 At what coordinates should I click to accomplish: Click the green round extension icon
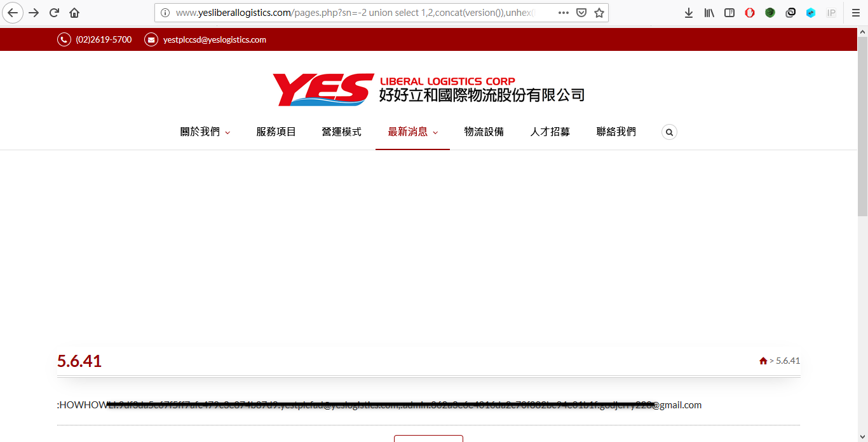point(770,13)
